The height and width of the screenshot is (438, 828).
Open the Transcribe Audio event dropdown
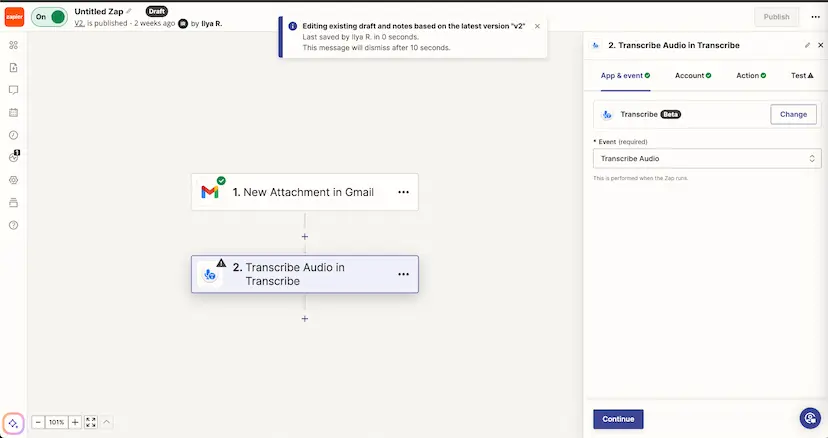point(707,159)
